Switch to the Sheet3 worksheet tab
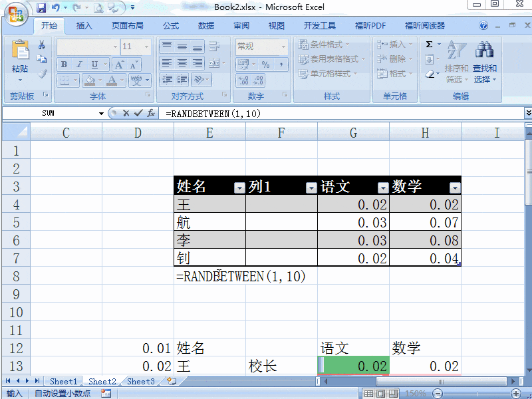This screenshot has width=532, height=399. click(140, 382)
